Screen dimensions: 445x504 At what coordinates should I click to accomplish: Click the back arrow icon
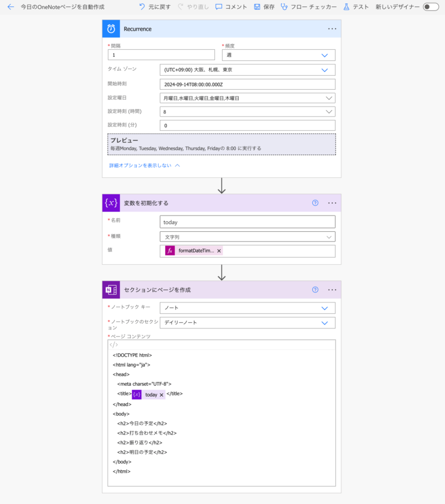[x=10, y=7]
